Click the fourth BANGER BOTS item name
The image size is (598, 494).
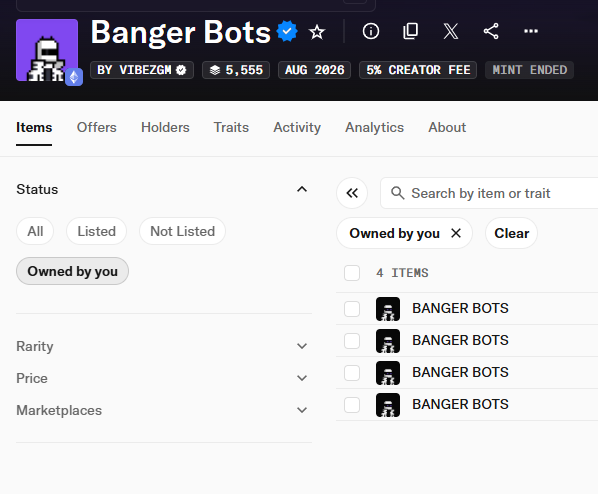point(460,404)
